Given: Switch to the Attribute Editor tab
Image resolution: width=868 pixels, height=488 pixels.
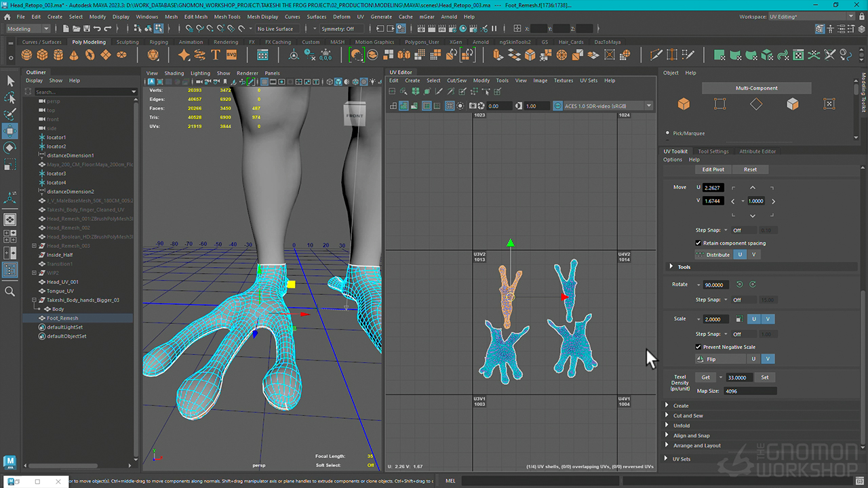Looking at the screenshot, I should click(x=757, y=151).
